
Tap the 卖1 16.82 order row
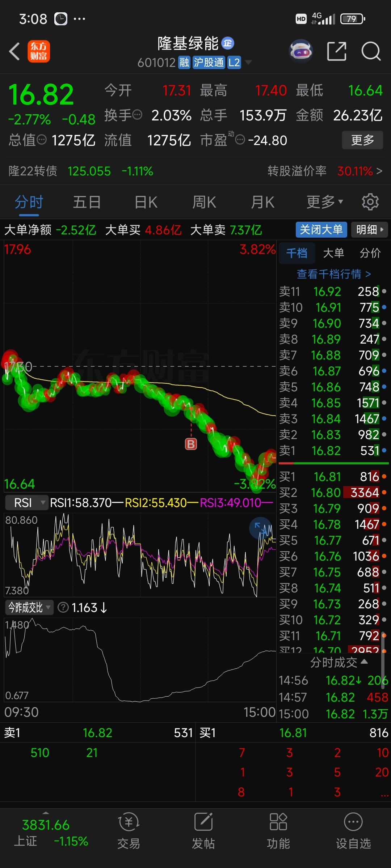click(x=333, y=451)
